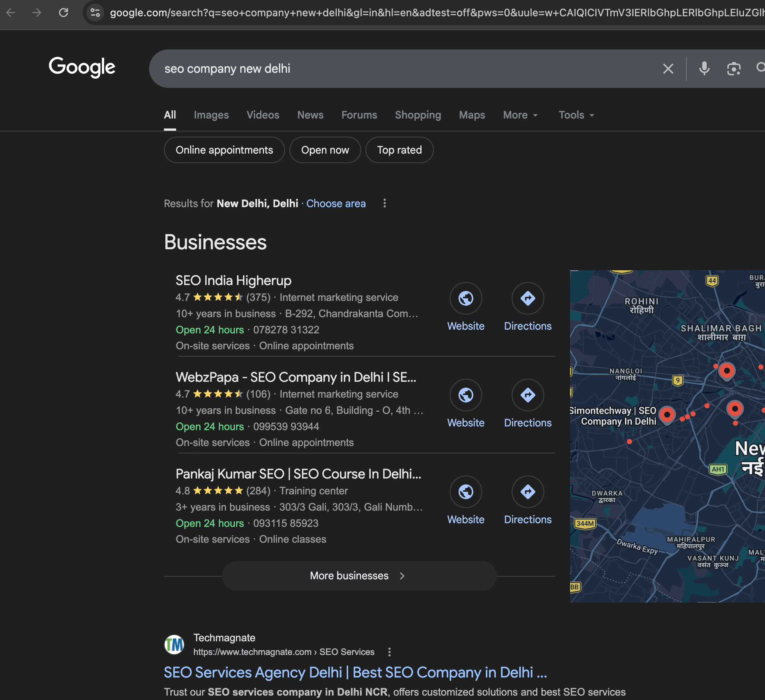Expand the Tools dropdown

point(576,115)
